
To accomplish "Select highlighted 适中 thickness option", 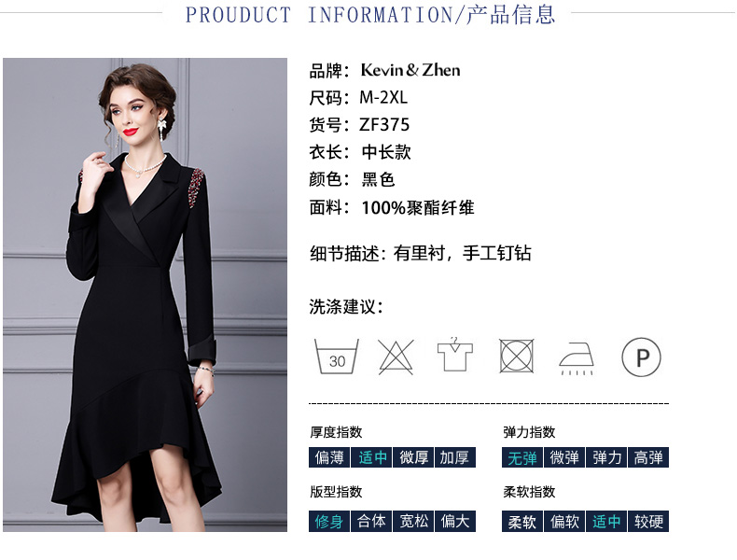I will pyautogui.click(x=372, y=457).
